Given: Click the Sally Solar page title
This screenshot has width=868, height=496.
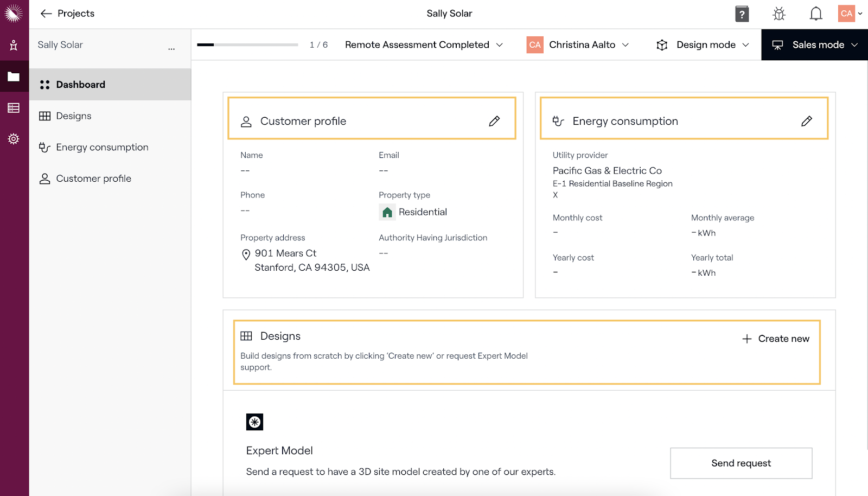Looking at the screenshot, I should [449, 14].
